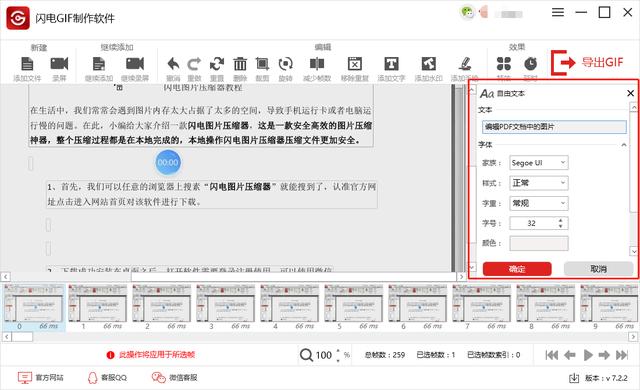Click Continue Recording (继续录屏) icon
This screenshot has height=390, width=640.
coord(135,64)
